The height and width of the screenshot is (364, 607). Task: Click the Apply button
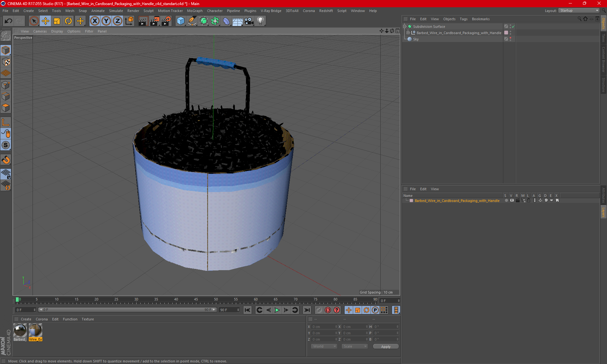386,347
